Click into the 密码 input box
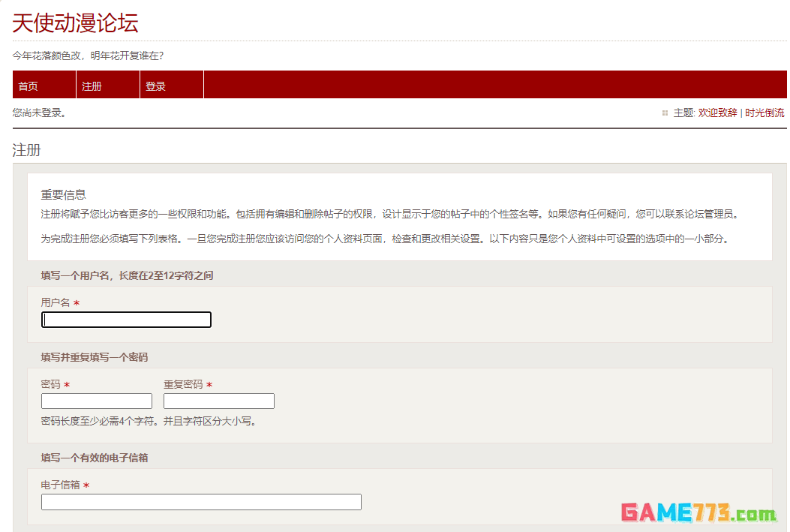This screenshot has height=532, width=790. tap(97, 401)
